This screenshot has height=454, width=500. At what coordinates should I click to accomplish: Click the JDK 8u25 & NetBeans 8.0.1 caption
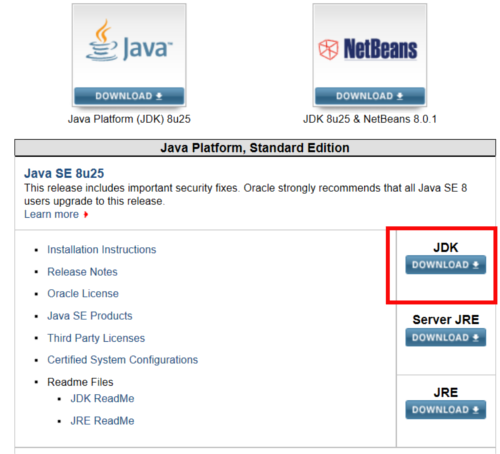point(370,119)
